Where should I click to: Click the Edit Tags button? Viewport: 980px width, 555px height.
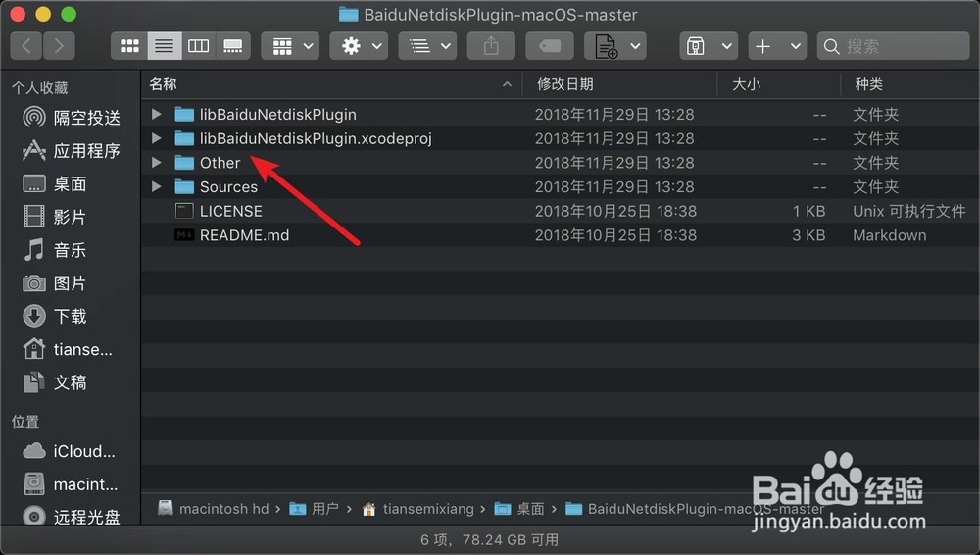550,46
